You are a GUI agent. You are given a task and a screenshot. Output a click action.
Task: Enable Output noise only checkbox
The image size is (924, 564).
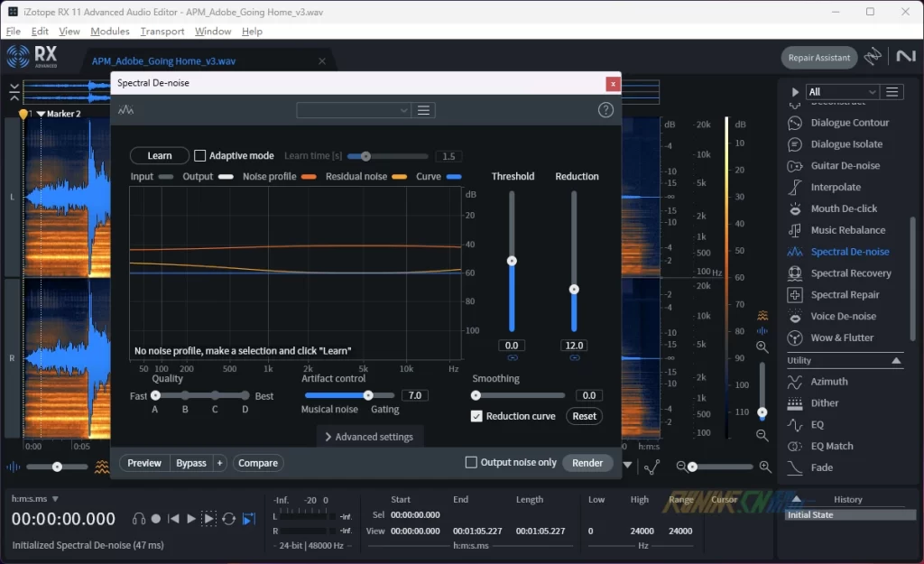click(x=471, y=463)
